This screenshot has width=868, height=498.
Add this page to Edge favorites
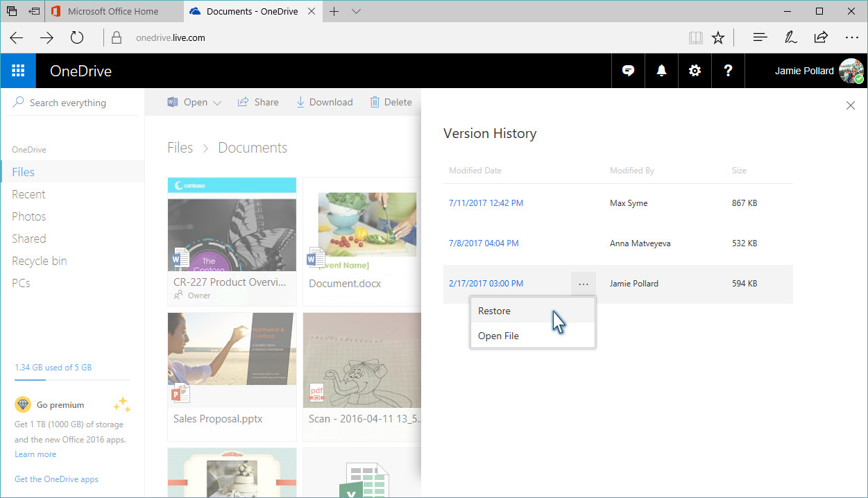click(x=718, y=37)
